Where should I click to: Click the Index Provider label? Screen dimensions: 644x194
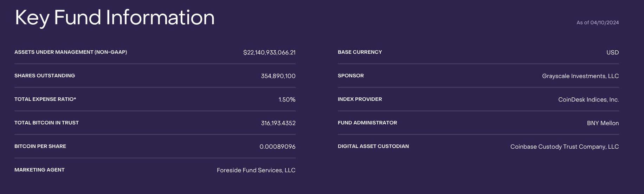360,99
